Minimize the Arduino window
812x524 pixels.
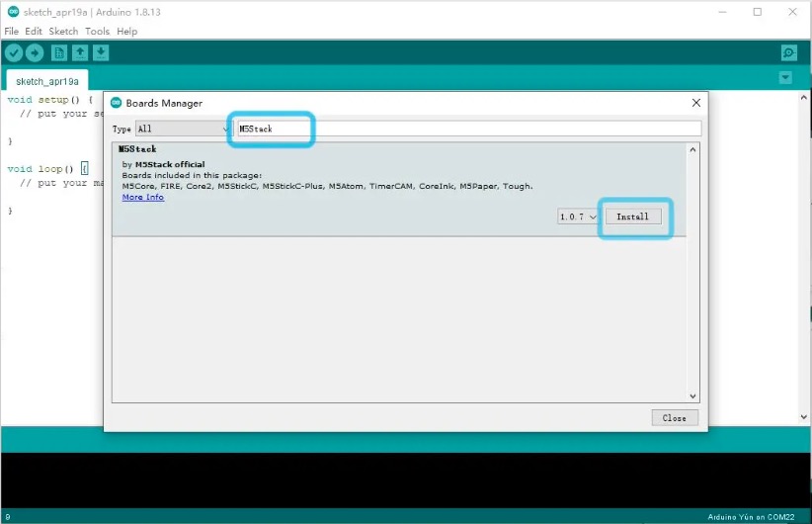(x=723, y=12)
